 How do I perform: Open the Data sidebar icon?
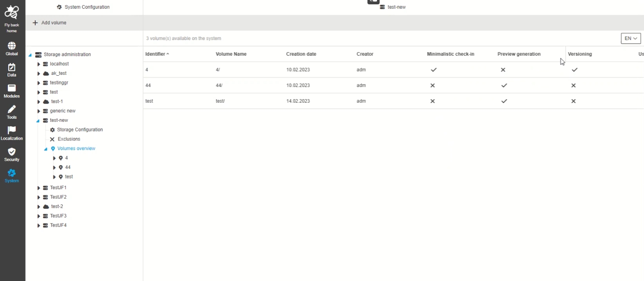[12, 67]
